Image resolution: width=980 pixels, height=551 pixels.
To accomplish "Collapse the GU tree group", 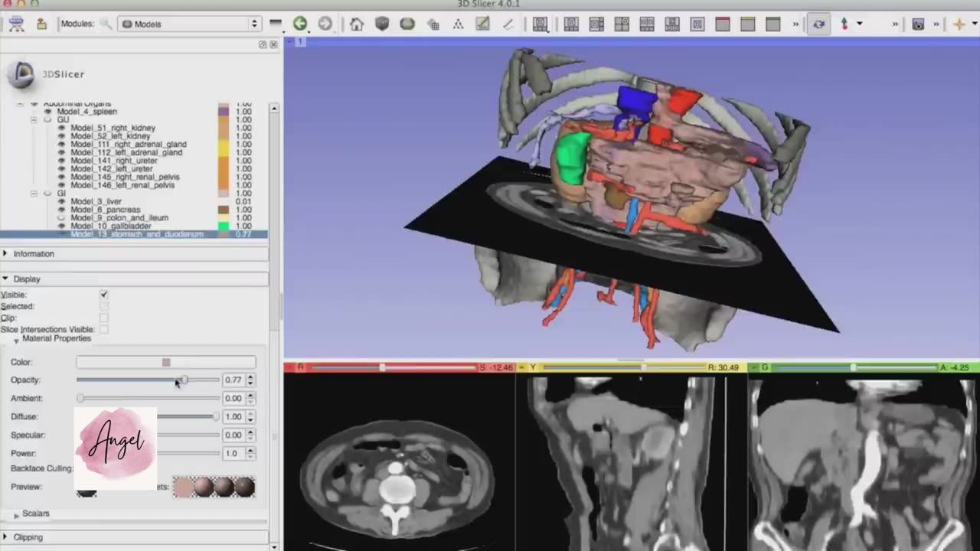I will 34,120.
